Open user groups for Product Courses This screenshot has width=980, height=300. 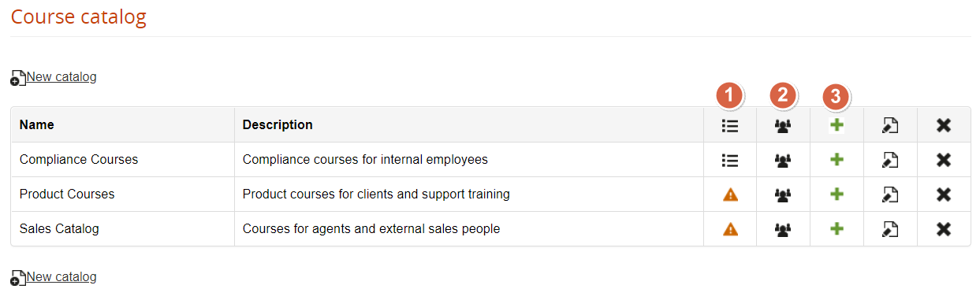[783, 194]
